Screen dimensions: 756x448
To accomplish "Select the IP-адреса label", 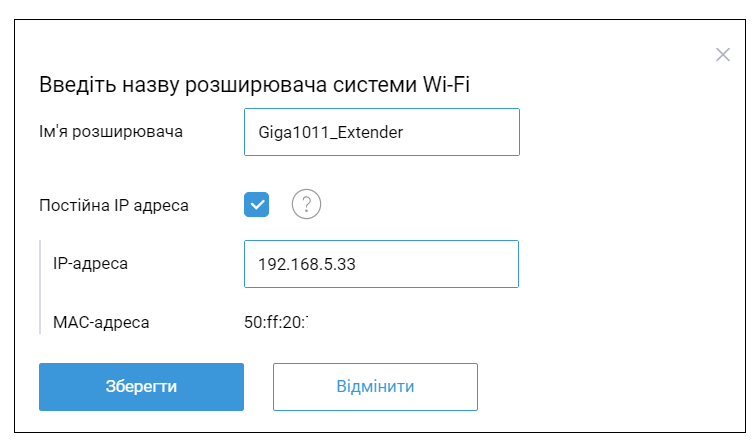I will (x=90, y=263).
